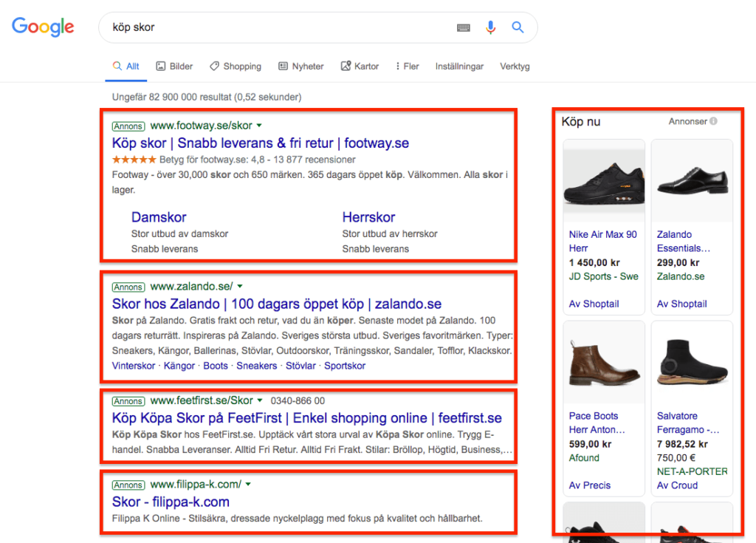The width and height of the screenshot is (756, 543).
Task: Click the www.feetfirst.se/Skor URL
Action: point(202,400)
